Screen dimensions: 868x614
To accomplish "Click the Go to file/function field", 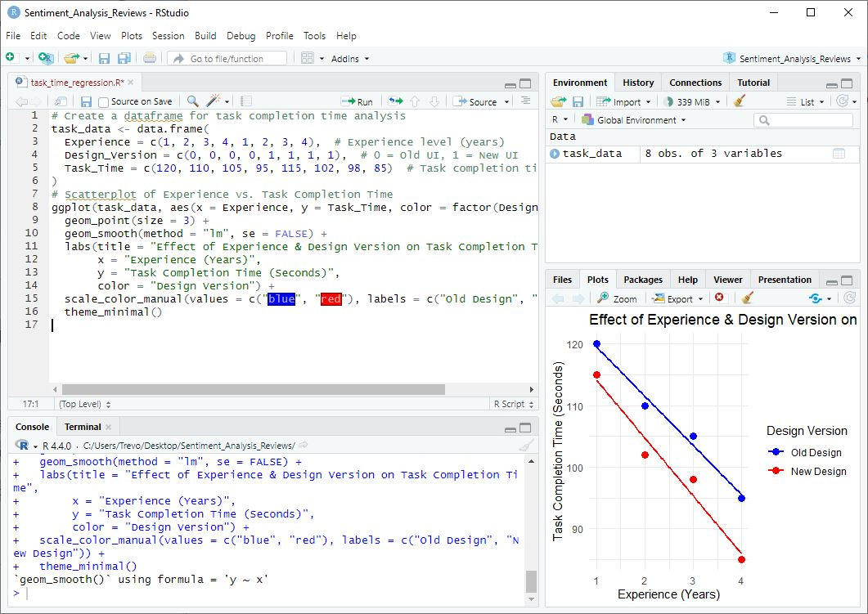I will pos(227,58).
